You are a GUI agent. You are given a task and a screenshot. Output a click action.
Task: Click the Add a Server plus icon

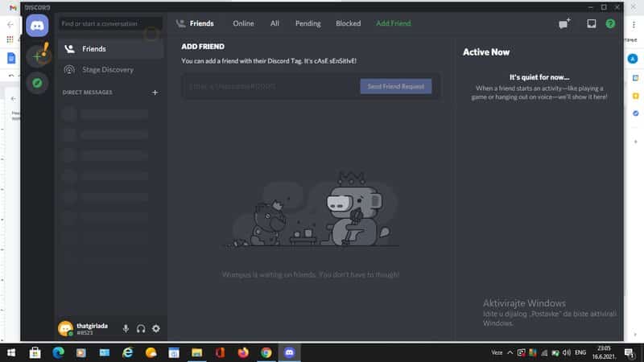pyautogui.click(x=37, y=56)
